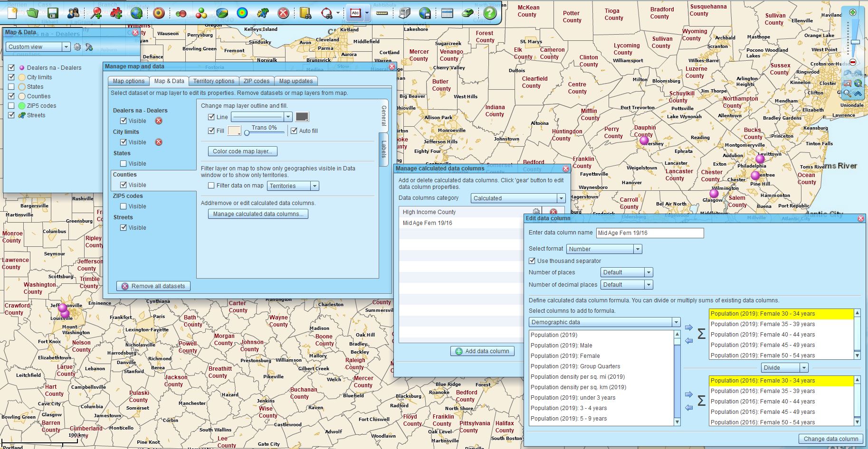Viewport: 868px width, 449px height.
Task: Zoom out with the red minus button
Action: pyautogui.click(x=853, y=62)
